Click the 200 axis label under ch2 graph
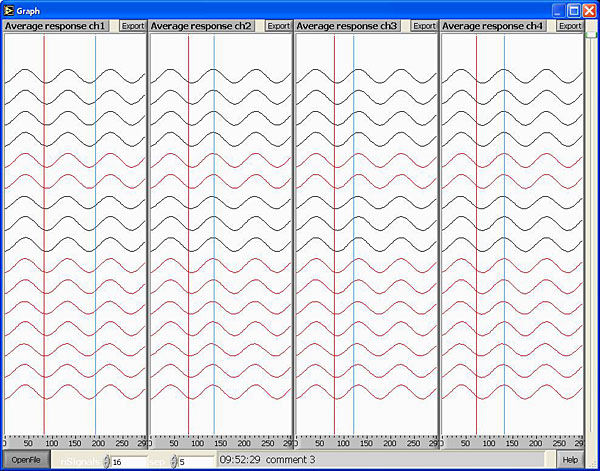Image resolution: width=600 pixels, height=471 pixels. pyautogui.click(x=244, y=443)
